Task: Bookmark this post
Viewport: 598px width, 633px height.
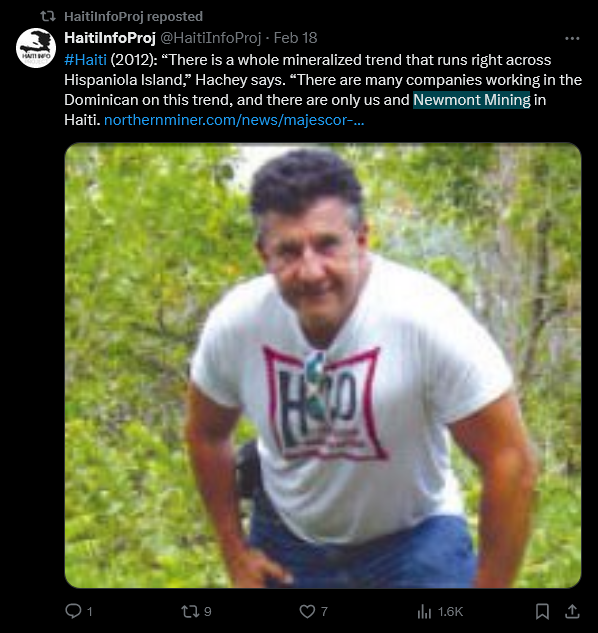Action: point(542,611)
